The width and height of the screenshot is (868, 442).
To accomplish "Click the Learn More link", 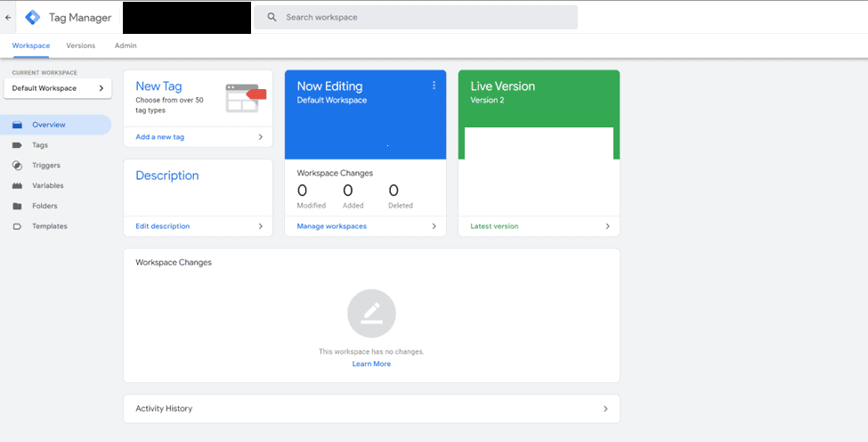I will pos(371,364).
